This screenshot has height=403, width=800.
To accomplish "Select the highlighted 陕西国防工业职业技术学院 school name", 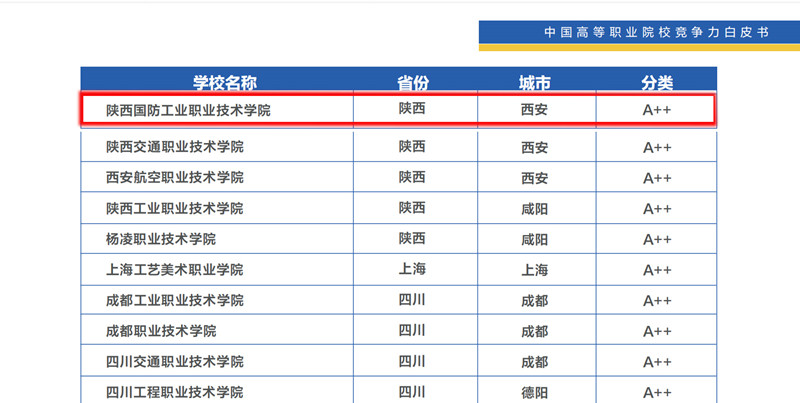I will click(x=188, y=110).
